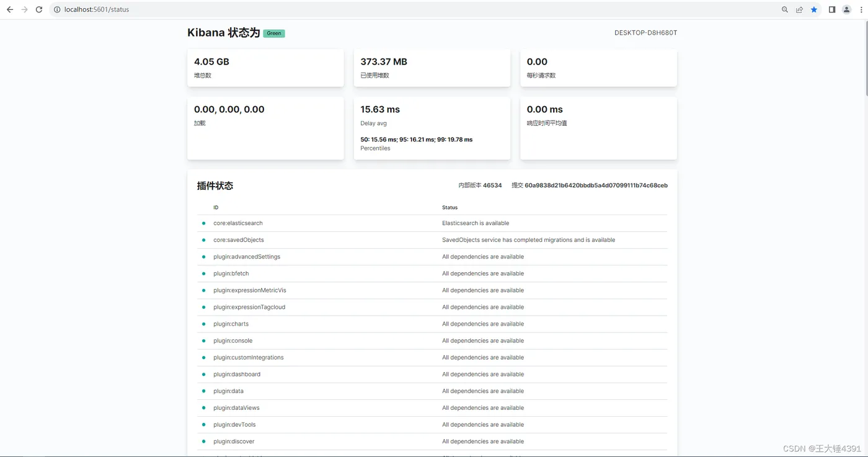Select the plugin:expressionMetricVis row ID

[250, 290]
